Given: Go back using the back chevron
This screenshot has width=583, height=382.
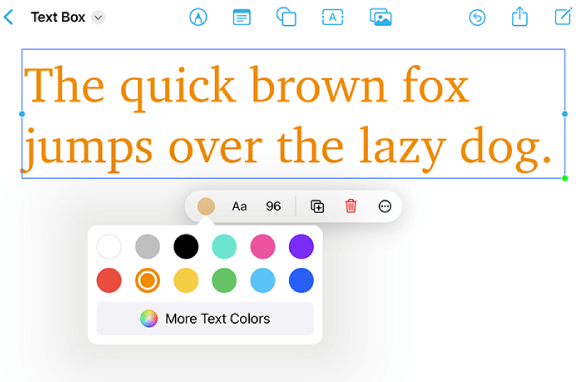Looking at the screenshot, I should coord(9,17).
